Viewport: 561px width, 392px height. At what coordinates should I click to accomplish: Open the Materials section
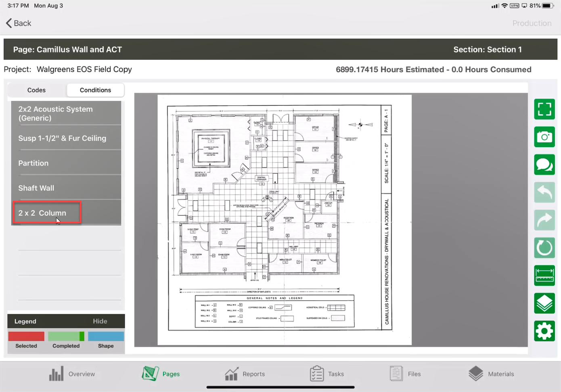(x=491, y=374)
